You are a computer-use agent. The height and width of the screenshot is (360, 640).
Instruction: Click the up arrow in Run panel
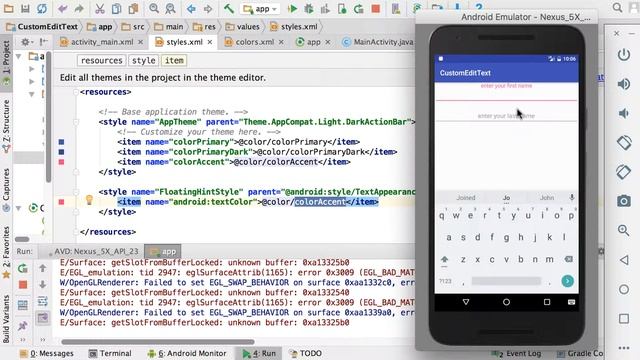click(x=42, y=268)
